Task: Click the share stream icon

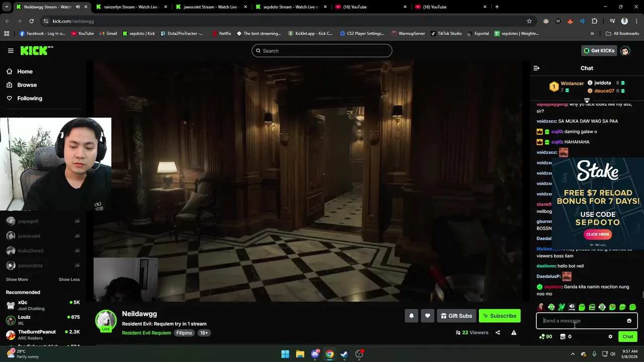Action: [498, 332]
